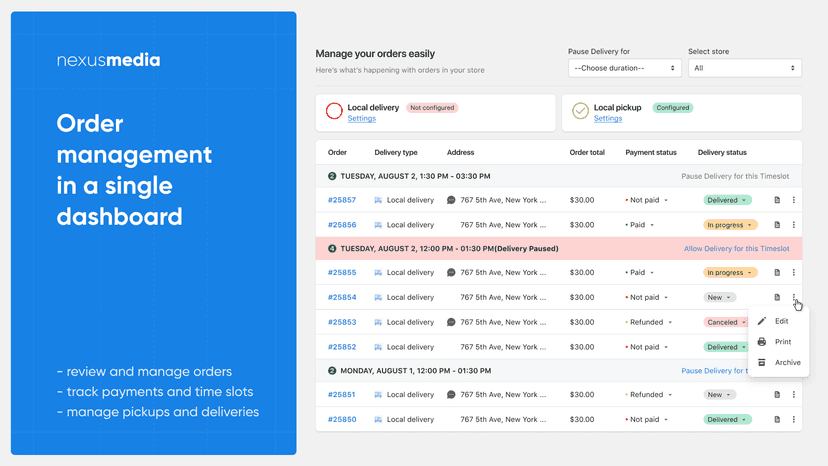Choose Archive from the context menu
Viewport: 828px width, 466px height.
click(778, 362)
